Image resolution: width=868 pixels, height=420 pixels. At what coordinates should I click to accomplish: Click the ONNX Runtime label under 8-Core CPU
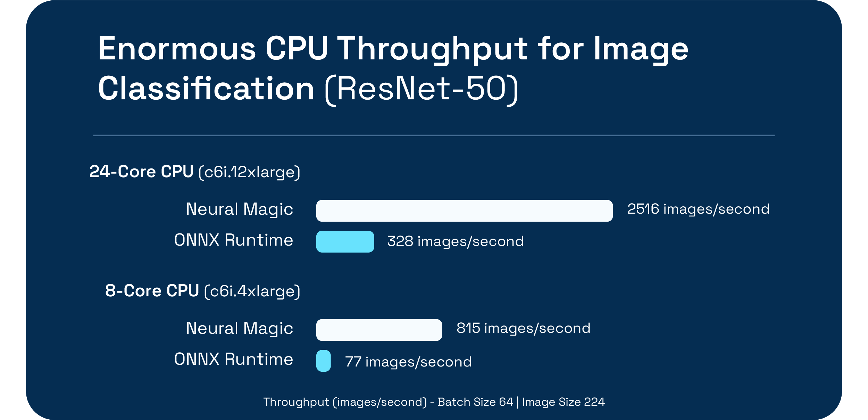(234, 359)
